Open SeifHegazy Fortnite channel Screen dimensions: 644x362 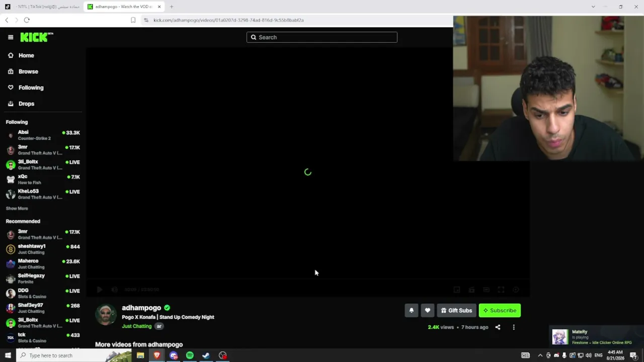pos(43,279)
